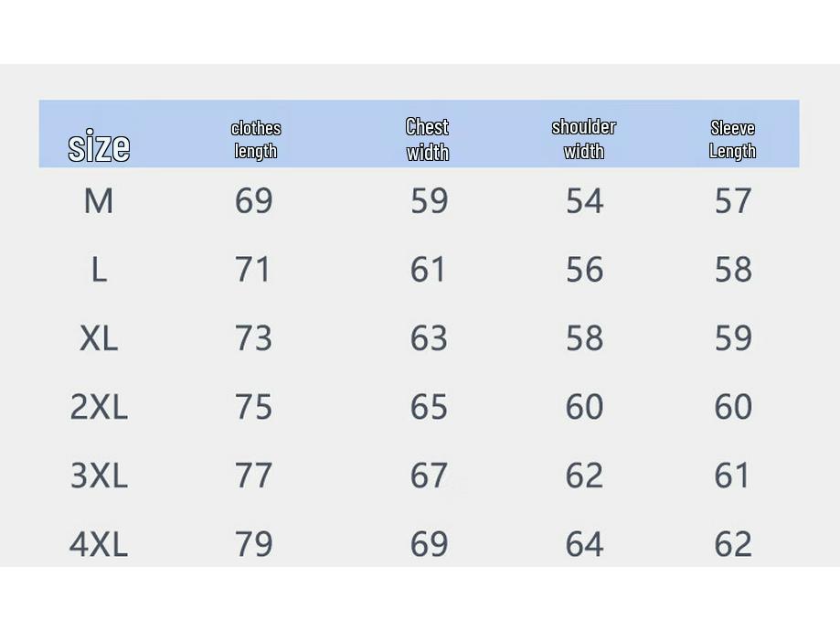Click the "size" column header
840x631 pixels.
click(99, 146)
